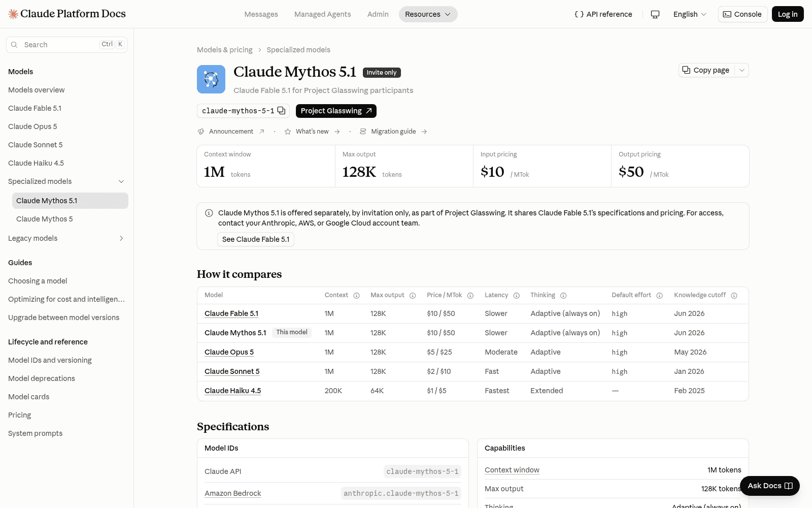Click the Console button
The image size is (812, 508).
(743, 14)
